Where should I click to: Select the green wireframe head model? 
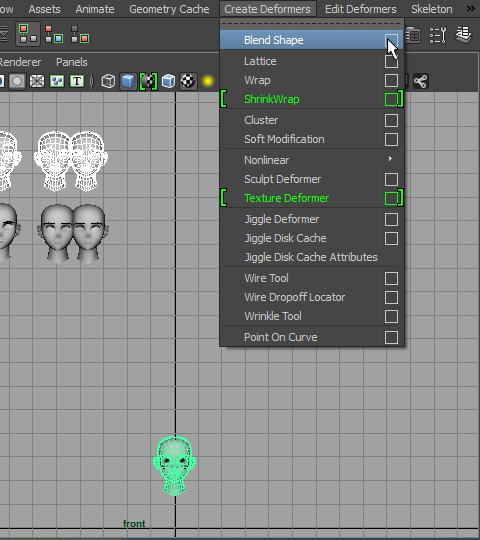(175, 465)
